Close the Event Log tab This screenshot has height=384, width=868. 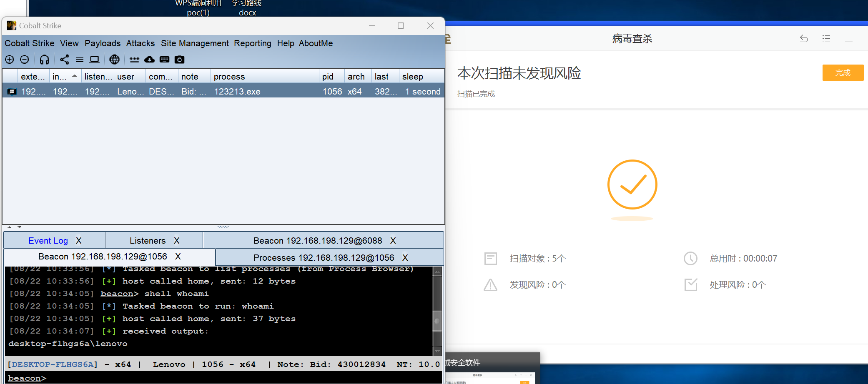coord(79,241)
